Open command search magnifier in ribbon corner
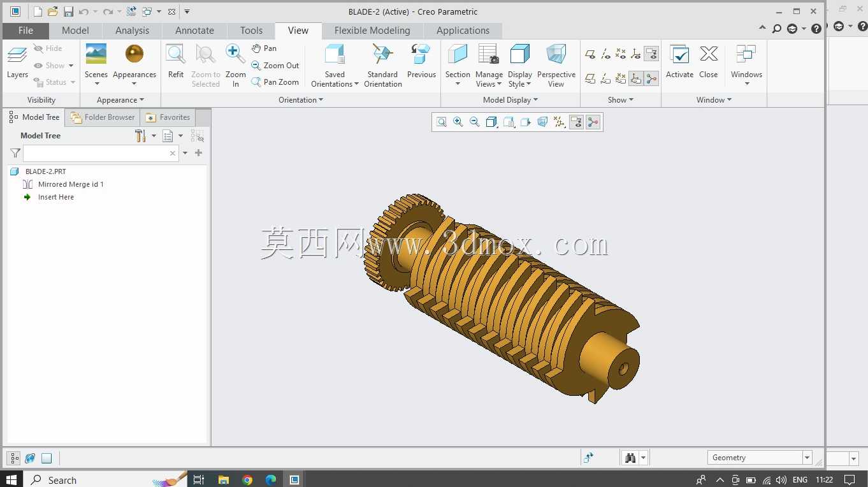 (777, 29)
